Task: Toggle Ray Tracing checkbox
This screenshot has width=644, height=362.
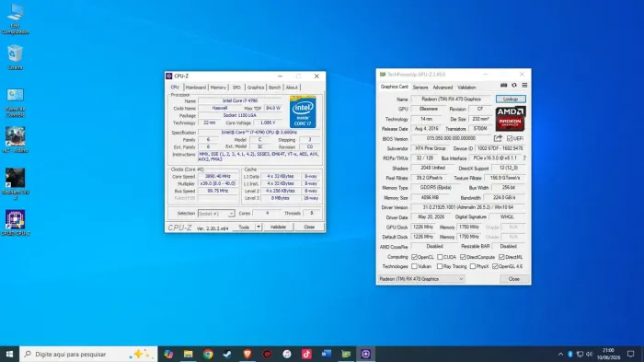Action: tap(440, 266)
